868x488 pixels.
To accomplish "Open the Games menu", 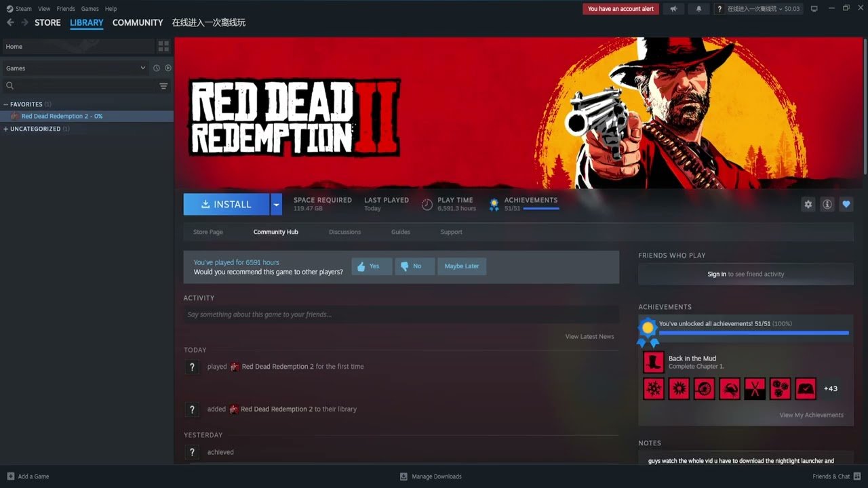I will [90, 9].
